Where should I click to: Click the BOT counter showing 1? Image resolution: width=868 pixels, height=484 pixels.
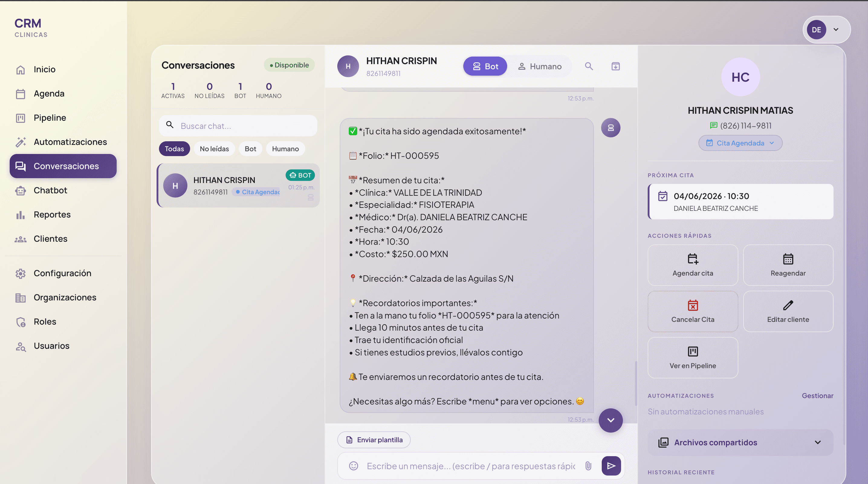[x=240, y=90]
